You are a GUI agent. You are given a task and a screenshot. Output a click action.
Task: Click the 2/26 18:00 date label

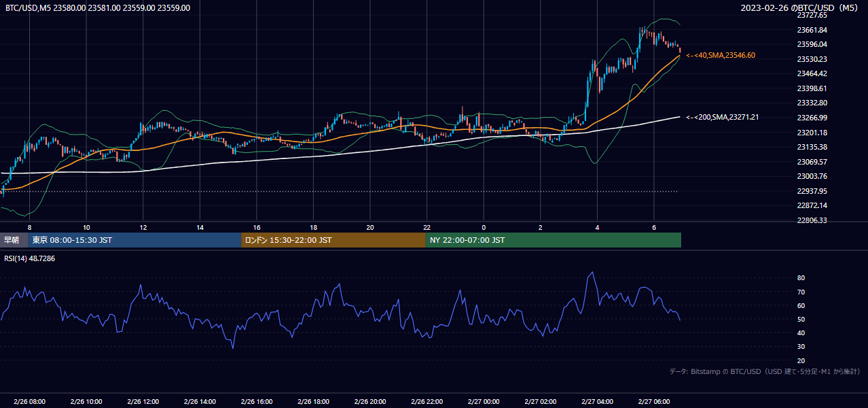(313, 402)
